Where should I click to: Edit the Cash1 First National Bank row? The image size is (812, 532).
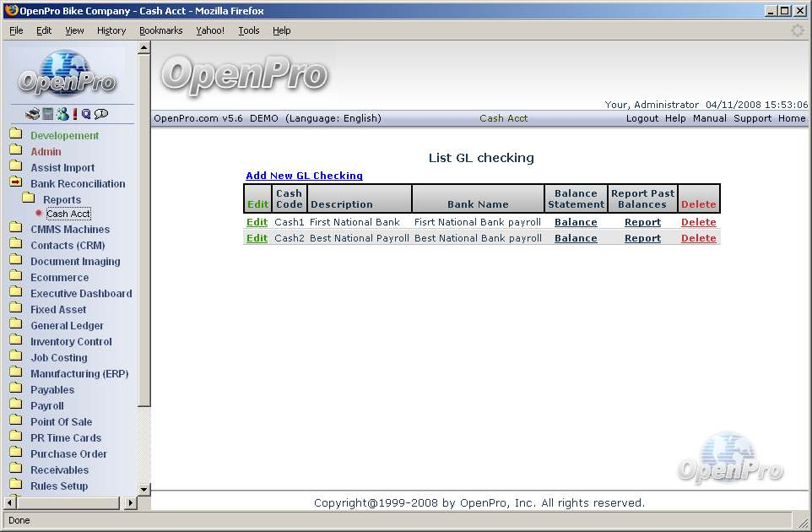coord(257,222)
